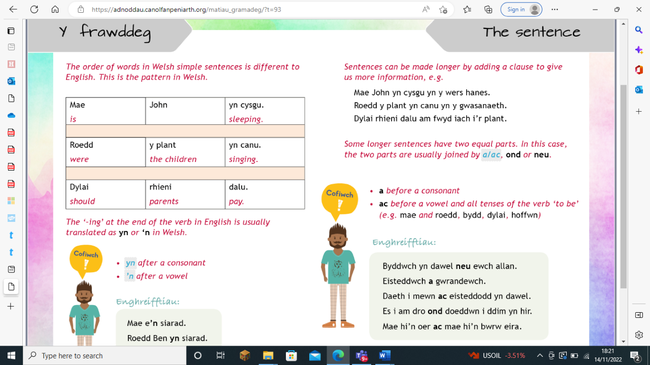Switch to the Outlook vertical tab
Screen dimensions: 650x365
point(11,81)
